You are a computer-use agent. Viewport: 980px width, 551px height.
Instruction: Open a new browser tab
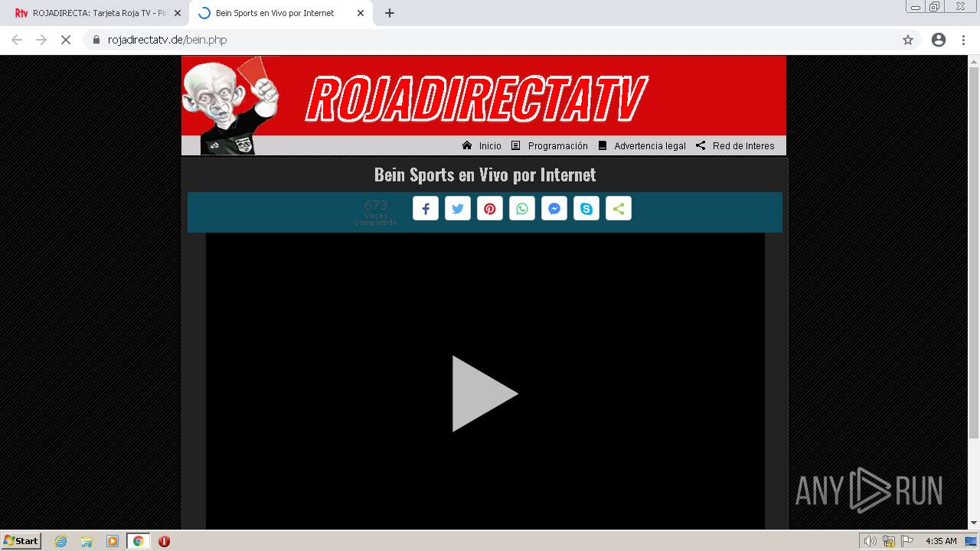point(390,13)
